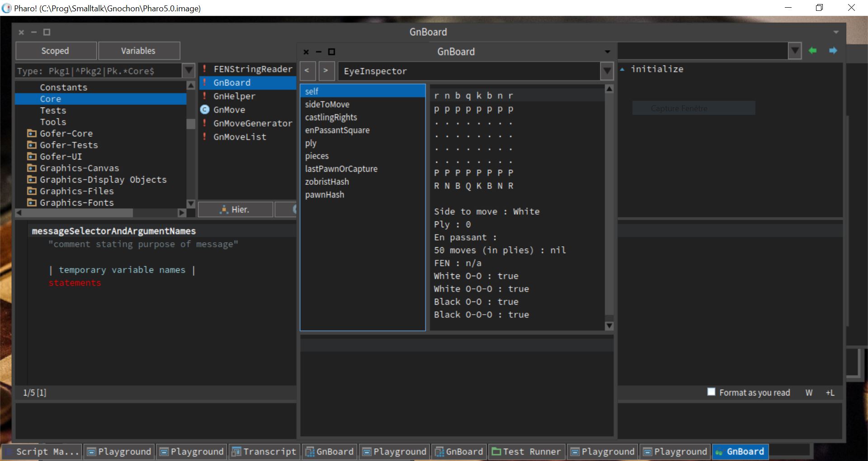Viewport: 868px width, 461px height.
Task: Click the Gofer-Core package folder icon
Action: pos(32,133)
